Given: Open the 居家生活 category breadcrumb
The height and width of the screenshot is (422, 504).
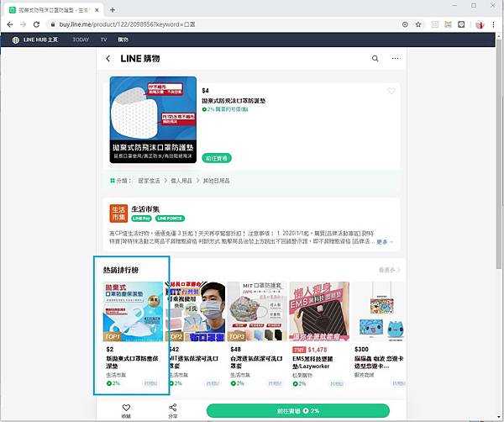Looking at the screenshot, I should tap(149, 181).
